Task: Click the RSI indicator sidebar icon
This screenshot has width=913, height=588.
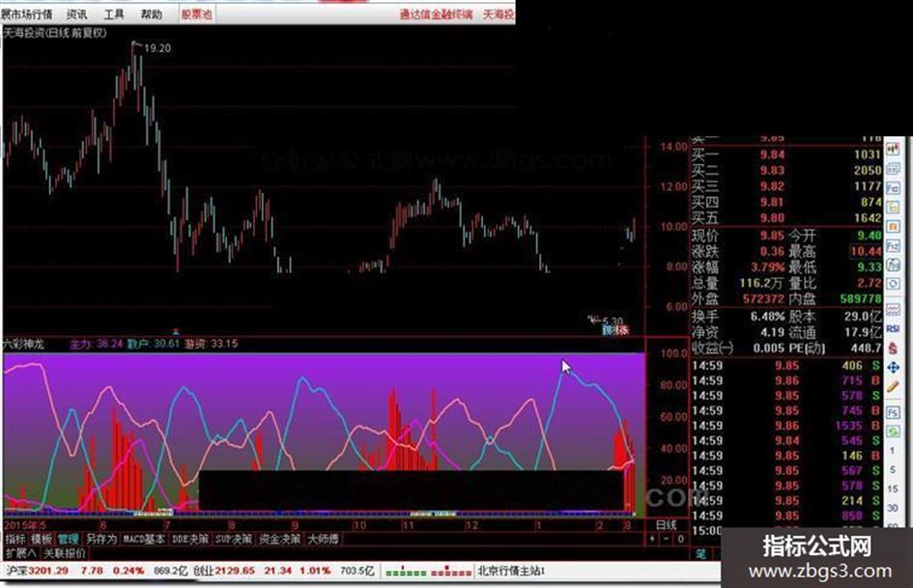Action: pyautogui.click(x=893, y=329)
